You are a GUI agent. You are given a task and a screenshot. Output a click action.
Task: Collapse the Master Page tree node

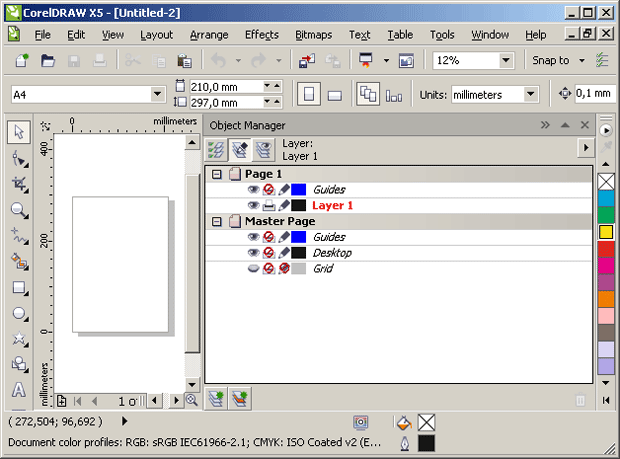coord(217,221)
